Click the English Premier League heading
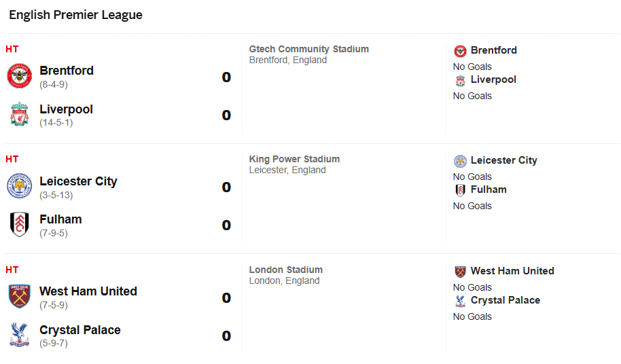621x364 pixels. [75, 15]
